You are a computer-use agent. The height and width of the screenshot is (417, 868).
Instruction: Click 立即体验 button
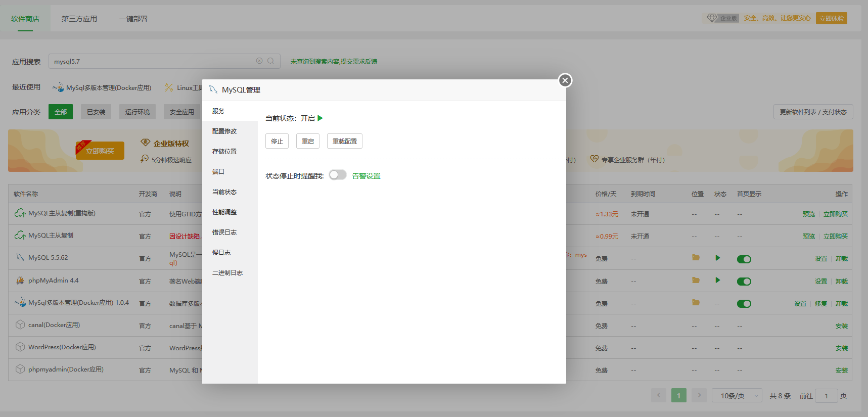tap(832, 18)
